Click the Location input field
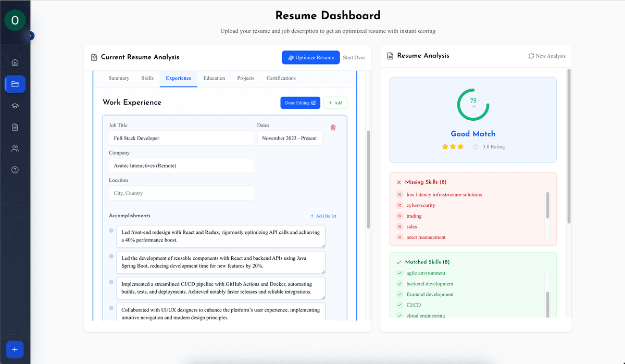Viewport: 625px width, 364px height. [181, 193]
